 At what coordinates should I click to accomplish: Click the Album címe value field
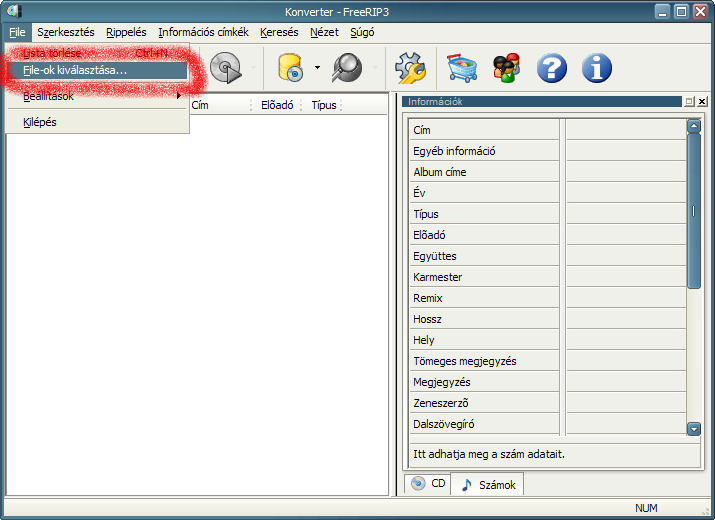626,172
